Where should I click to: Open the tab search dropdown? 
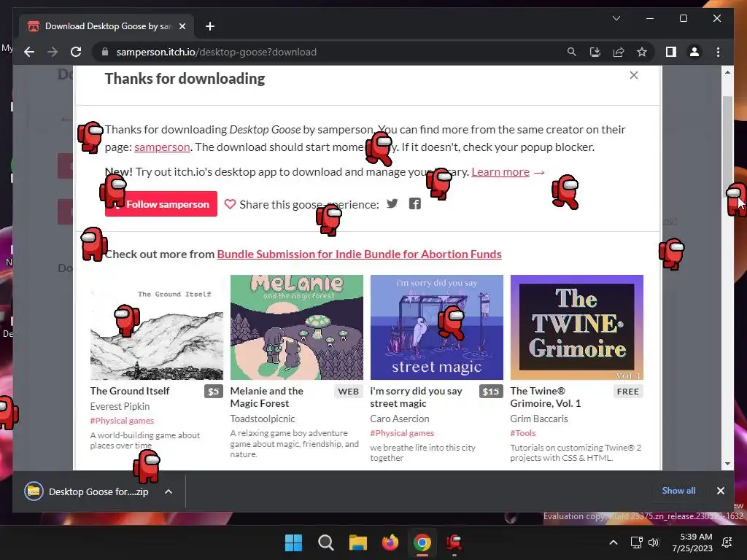coord(616,18)
